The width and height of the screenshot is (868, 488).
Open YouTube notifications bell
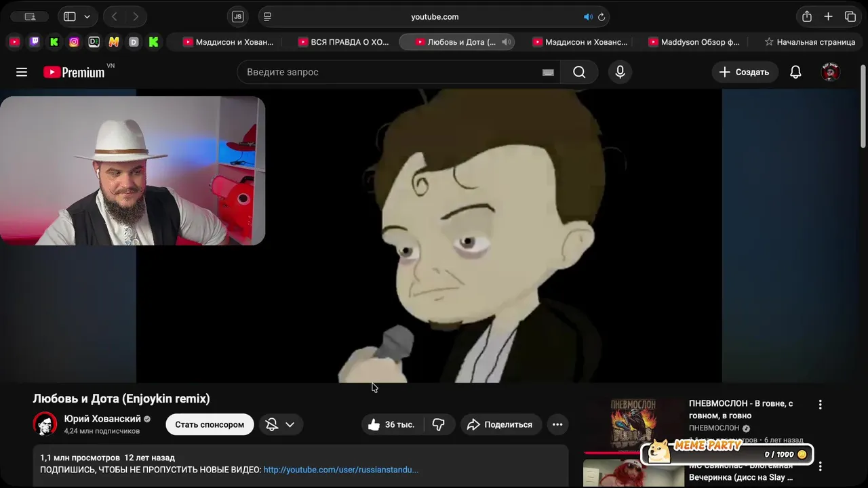pos(795,72)
